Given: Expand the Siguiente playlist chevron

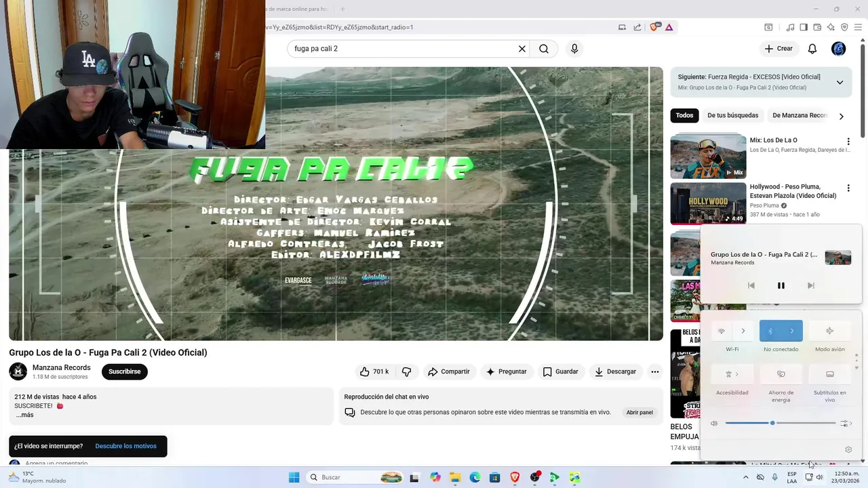Looking at the screenshot, I should click(x=840, y=83).
